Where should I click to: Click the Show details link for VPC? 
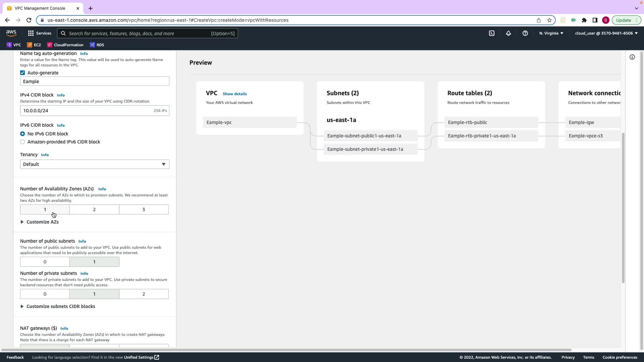coord(234,94)
